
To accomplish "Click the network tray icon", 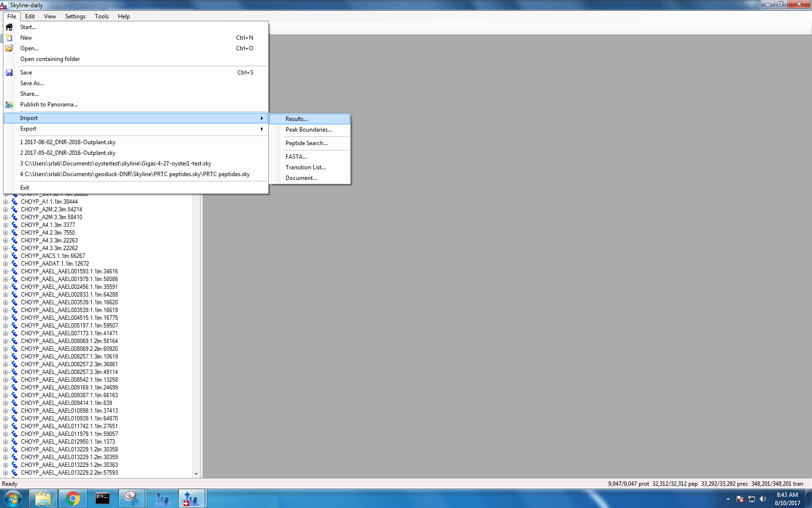I will (x=752, y=499).
